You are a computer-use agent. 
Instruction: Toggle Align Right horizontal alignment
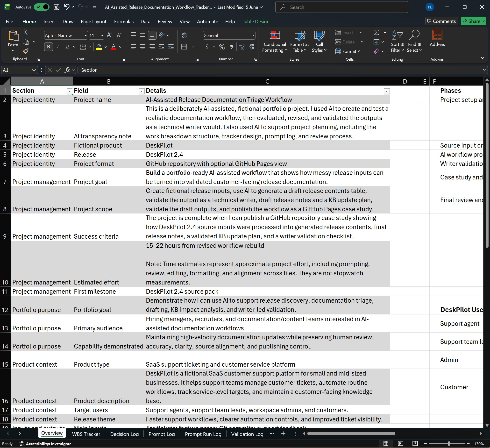click(x=152, y=47)
